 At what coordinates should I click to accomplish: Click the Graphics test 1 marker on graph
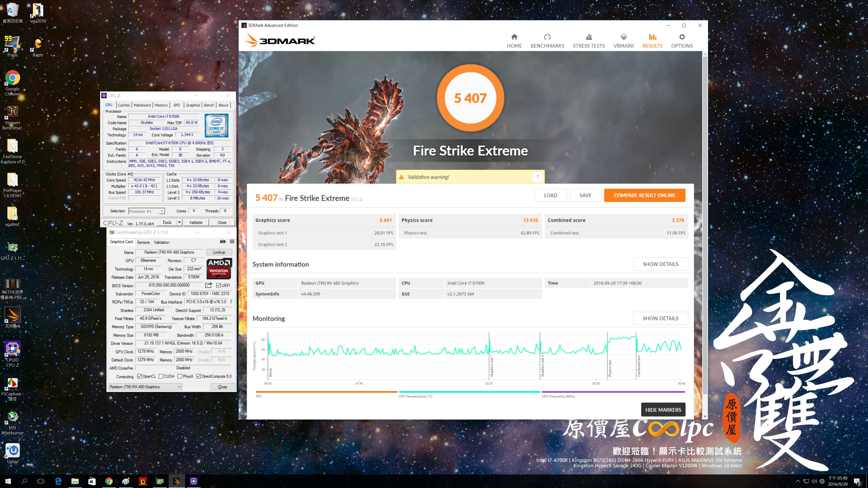pyautogui.click(x=491, y=366)
